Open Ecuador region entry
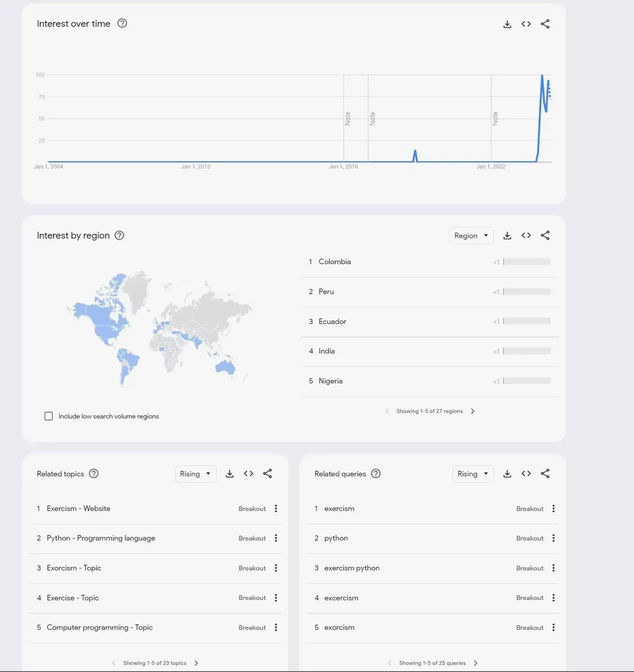 [x=430, y=322]
